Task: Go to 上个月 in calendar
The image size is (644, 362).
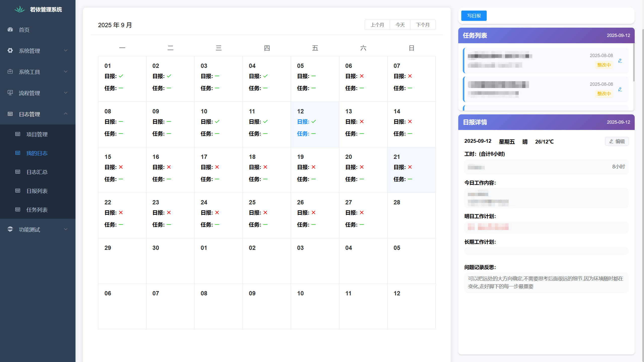Action: (x=377, y=25)
